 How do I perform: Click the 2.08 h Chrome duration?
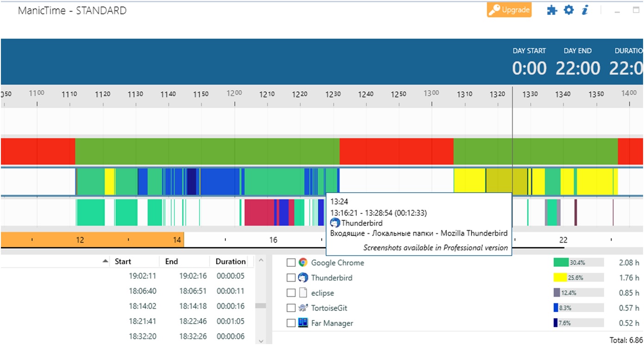[629, 263]
